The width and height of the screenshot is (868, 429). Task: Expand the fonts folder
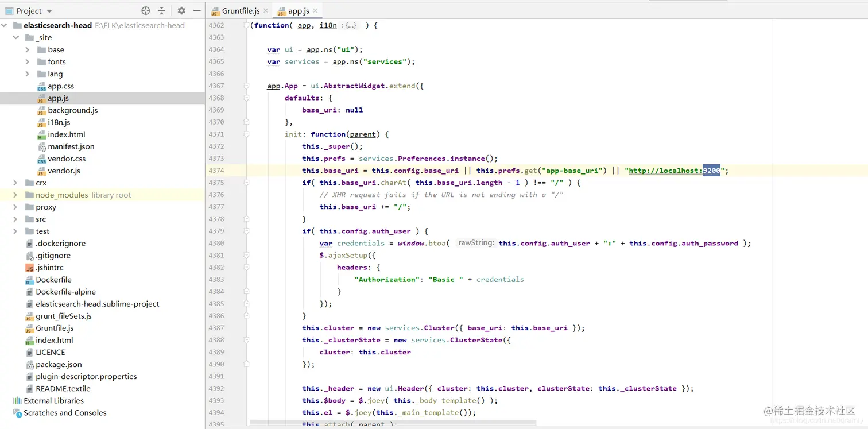[28, 61]
